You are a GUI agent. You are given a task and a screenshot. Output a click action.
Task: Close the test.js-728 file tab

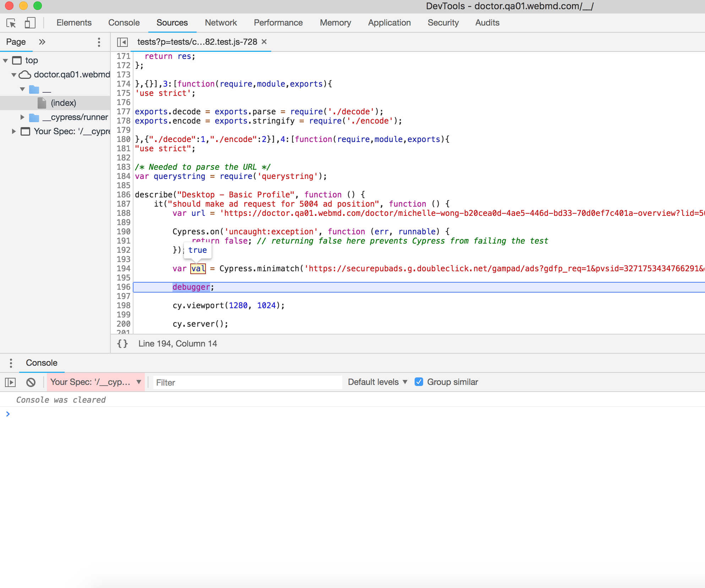[x=264, y=42]
